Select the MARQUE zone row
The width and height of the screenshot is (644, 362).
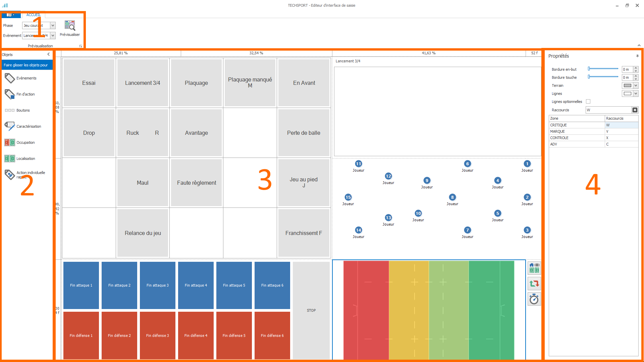pos(593,131)
